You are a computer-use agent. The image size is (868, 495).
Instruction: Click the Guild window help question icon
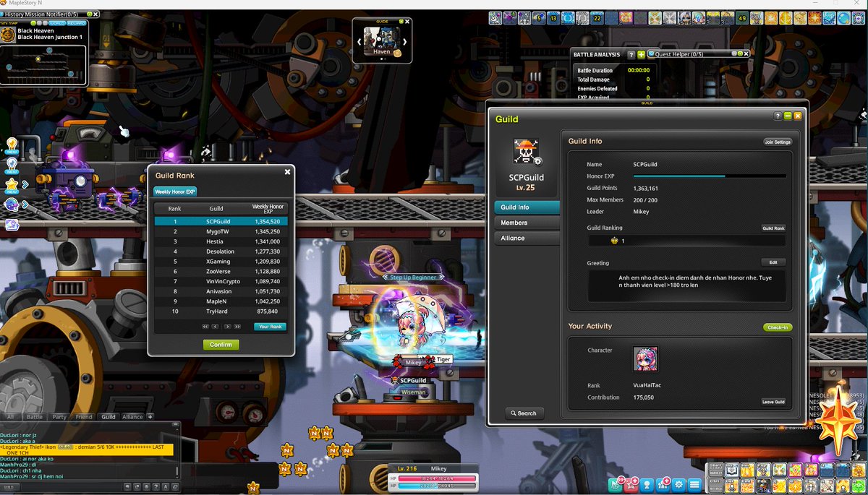pyautogui.click(x=778, y=116)
